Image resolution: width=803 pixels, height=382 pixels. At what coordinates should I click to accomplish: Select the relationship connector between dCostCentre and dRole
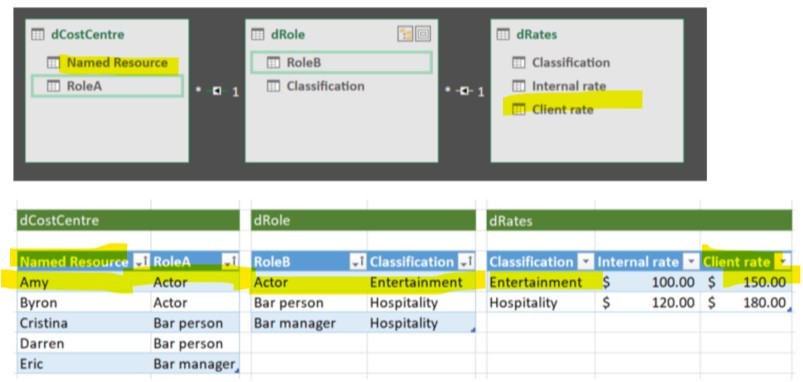pos(217,91)
